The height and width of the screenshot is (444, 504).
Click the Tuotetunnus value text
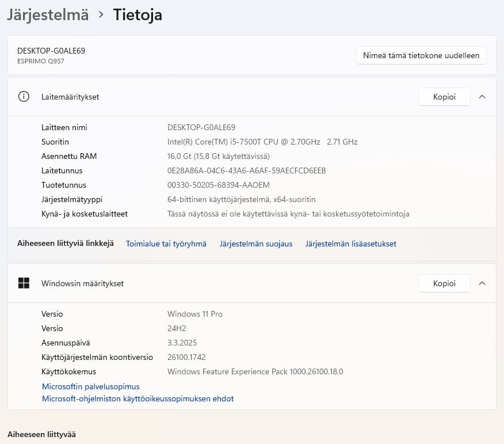pyautogui.click(x=219, y=185)
